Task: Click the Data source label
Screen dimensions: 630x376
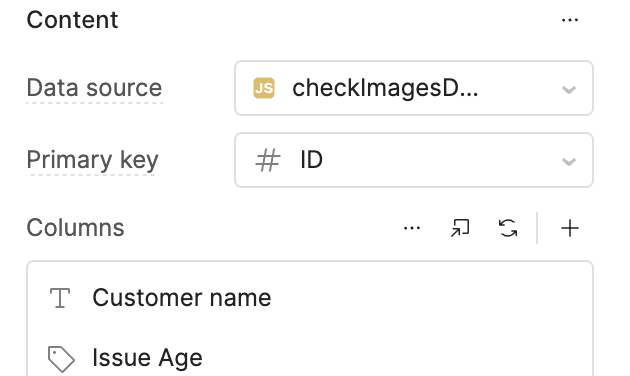Action: [94, 88]
